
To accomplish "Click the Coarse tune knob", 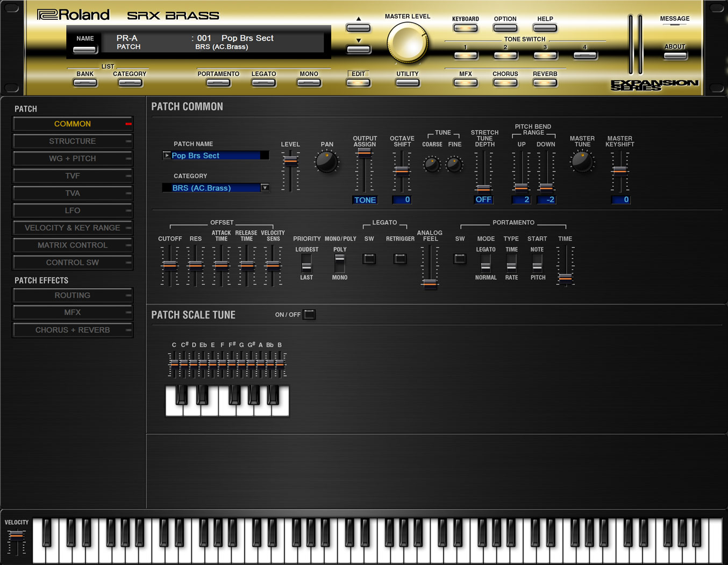I will (431, 164).
